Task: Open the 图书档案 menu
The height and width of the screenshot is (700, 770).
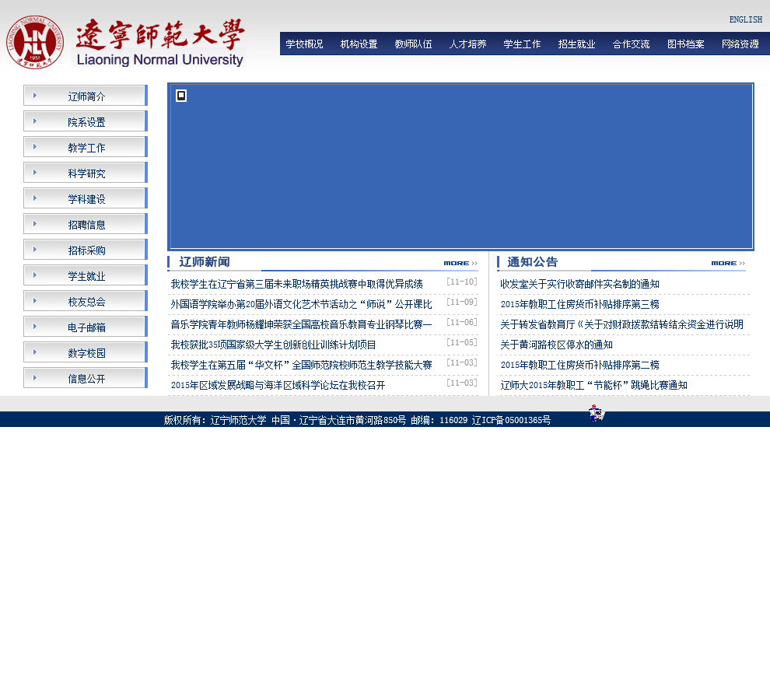Action: pyautogui.click(x=685, y=44)
